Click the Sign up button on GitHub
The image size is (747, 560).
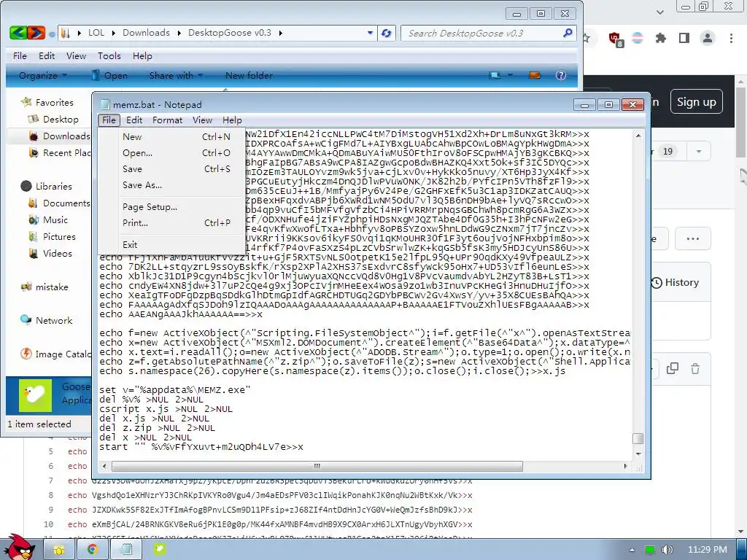coord(697,101)
